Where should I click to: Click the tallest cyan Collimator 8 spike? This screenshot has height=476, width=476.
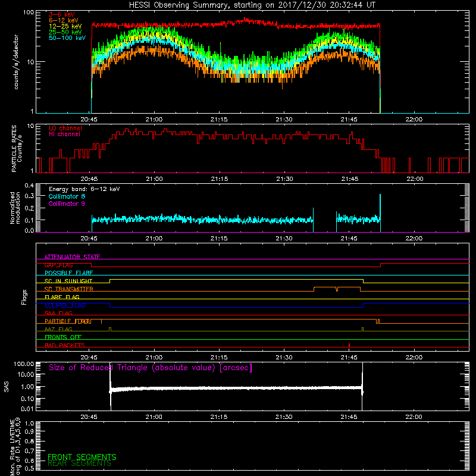[x=380, y=212]
